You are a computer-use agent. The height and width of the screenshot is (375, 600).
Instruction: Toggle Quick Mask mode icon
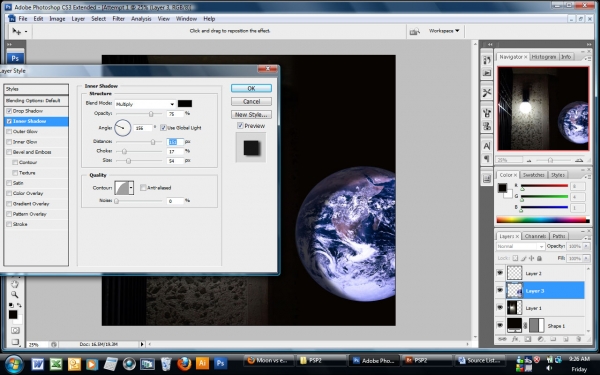(15, 330)
